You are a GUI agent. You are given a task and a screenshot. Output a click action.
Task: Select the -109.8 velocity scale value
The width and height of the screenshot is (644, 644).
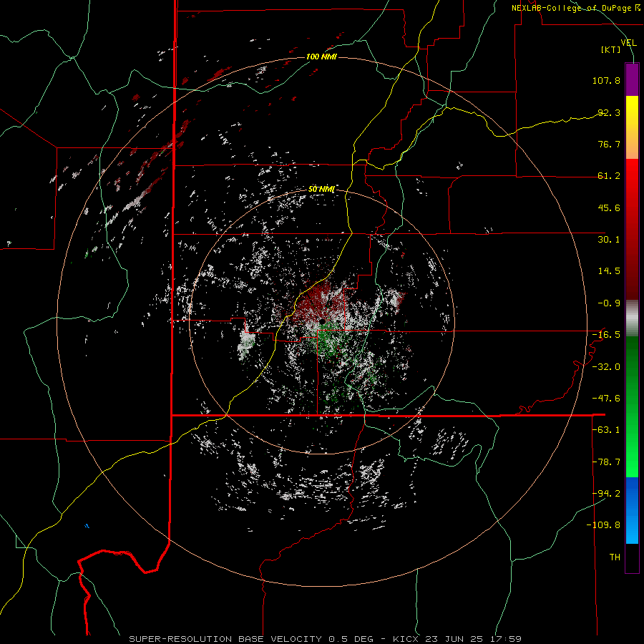coord(603,525)
